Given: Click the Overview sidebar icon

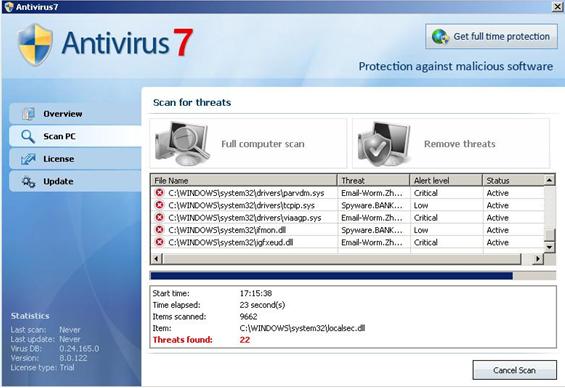Looking at the screenshot, I should (28, 113).
